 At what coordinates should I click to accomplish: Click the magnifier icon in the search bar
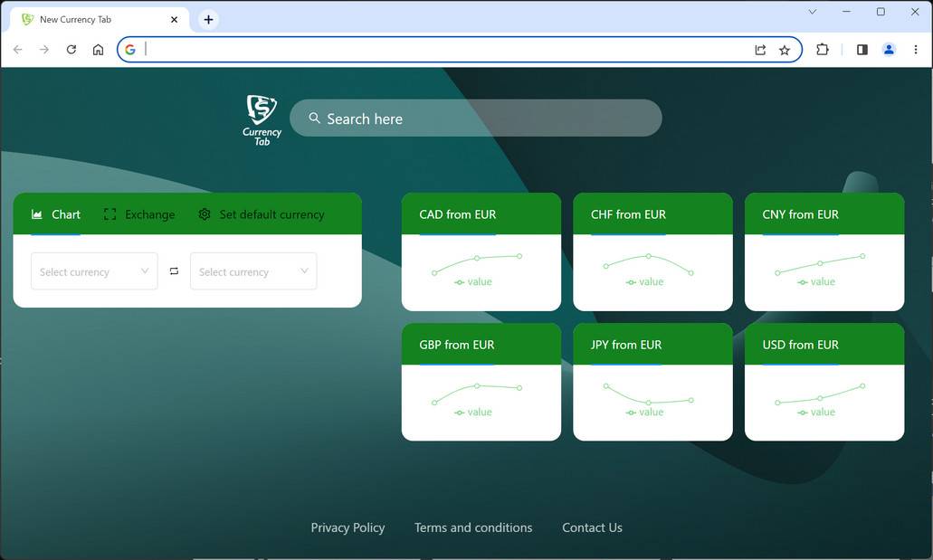(x=314, y=118)
